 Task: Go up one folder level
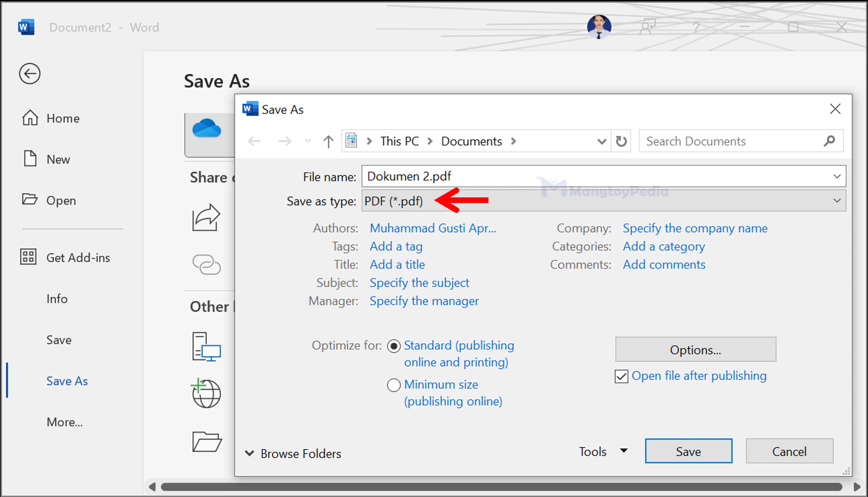[x=328, y=141]
